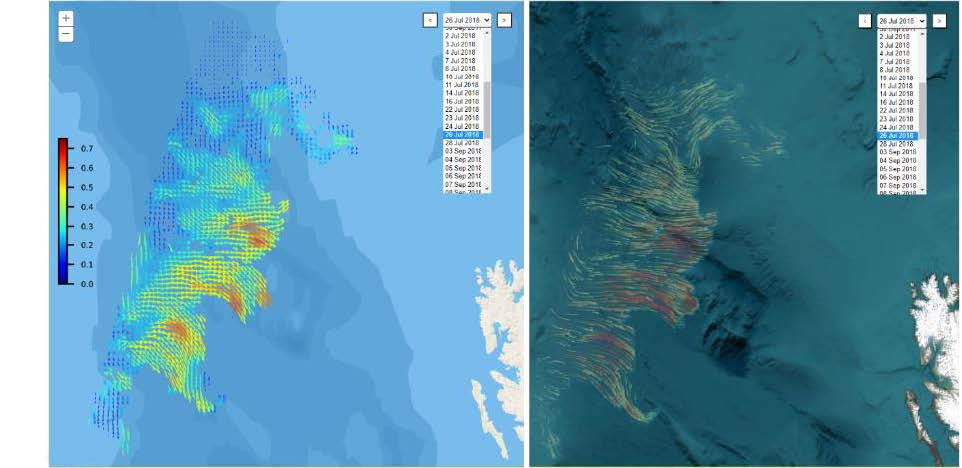
Task: Select 28 Jul 2018 in the vector map list
Action: point(462,143)
